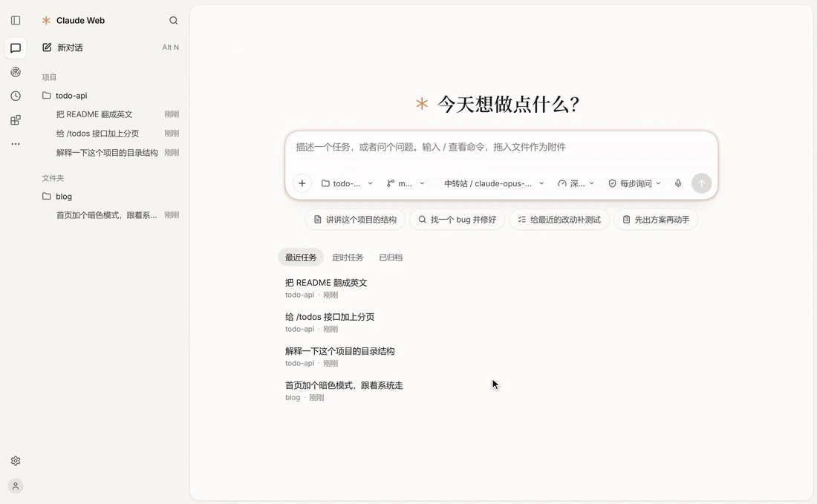Click the 先出方案再动手 suggestion
The height and width of the screenshot is (504, 817).
tap(656, 220)
